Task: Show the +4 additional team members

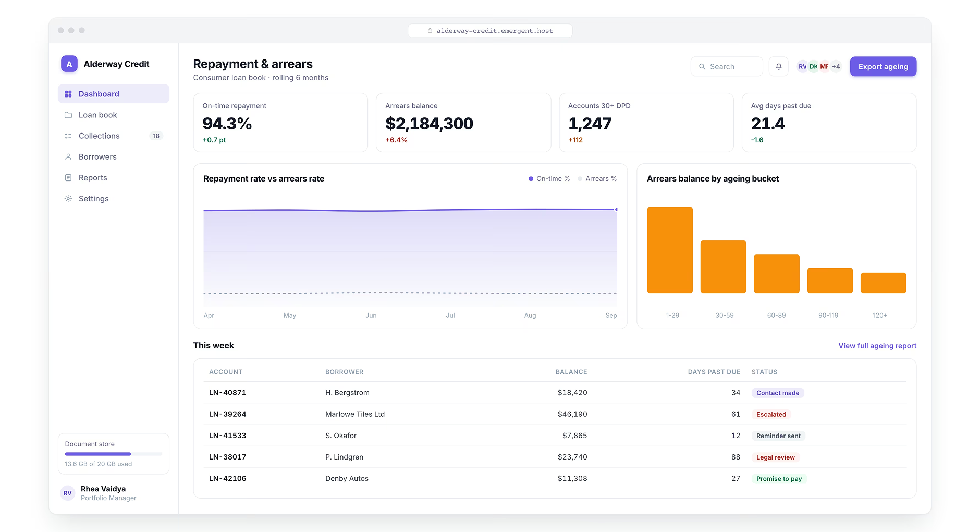Action: (836, 66)
